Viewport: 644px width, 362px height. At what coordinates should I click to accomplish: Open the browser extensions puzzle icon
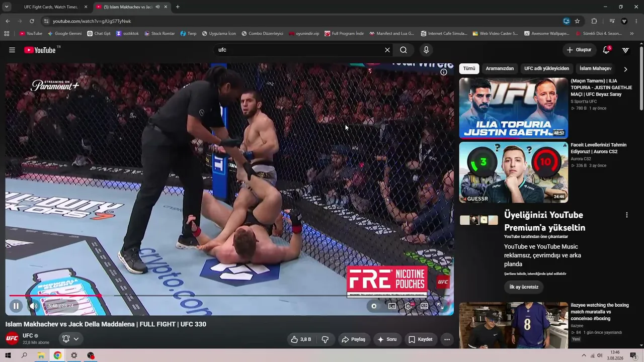point(594,21)
